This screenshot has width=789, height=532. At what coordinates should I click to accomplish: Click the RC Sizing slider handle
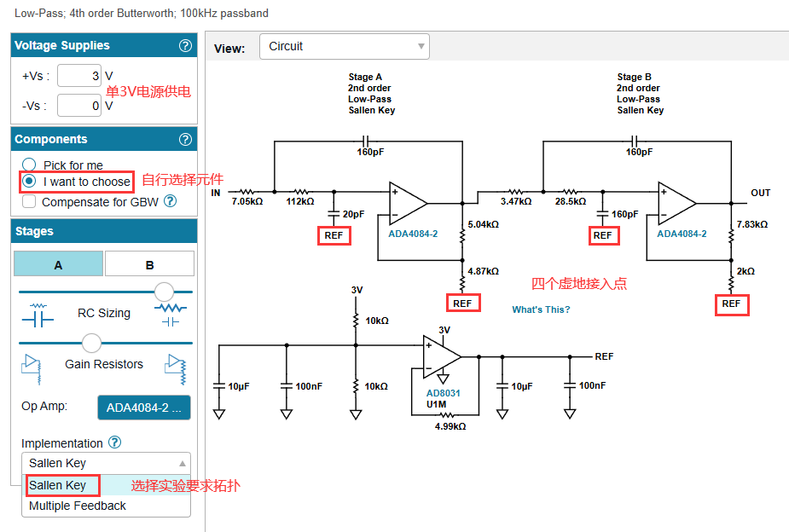164,292
